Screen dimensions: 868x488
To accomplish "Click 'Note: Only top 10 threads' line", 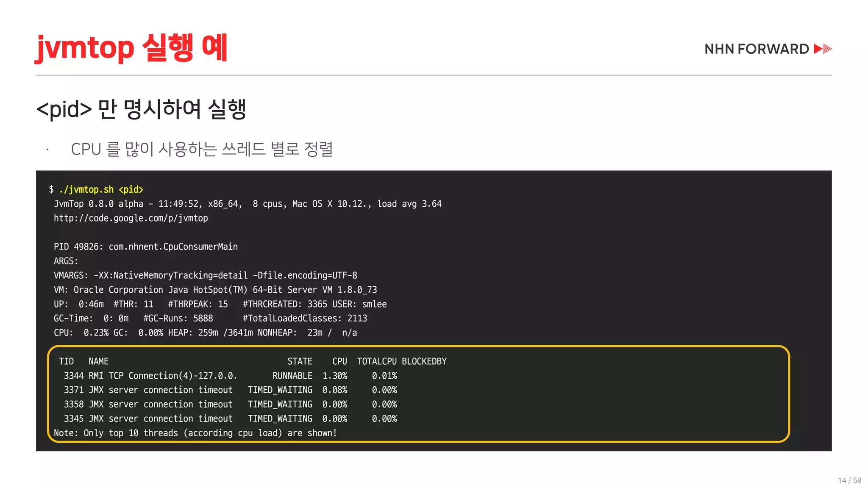I will point(195,433).
